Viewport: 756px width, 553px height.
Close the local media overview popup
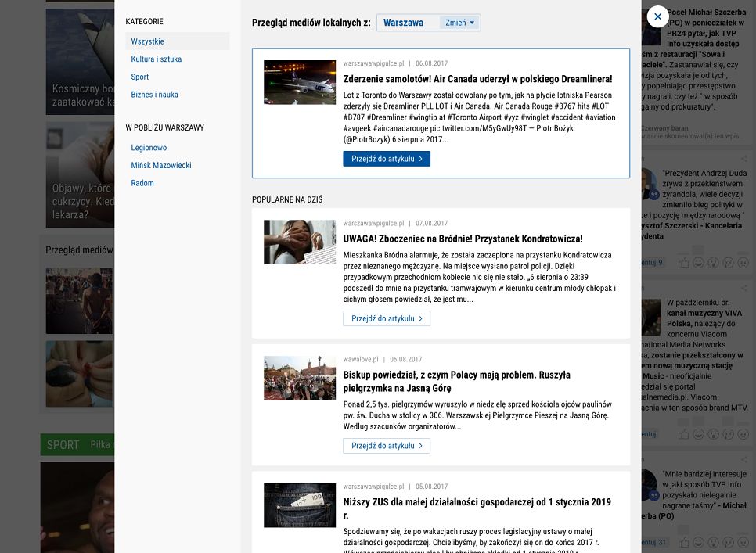[657, 17]
